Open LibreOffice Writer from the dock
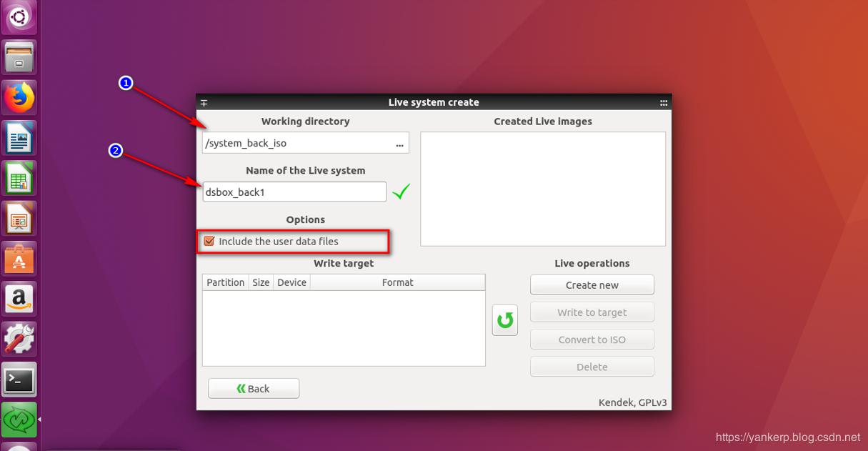Image resolution: width=868 pixels, height=451 pixels. pos(19,139)
